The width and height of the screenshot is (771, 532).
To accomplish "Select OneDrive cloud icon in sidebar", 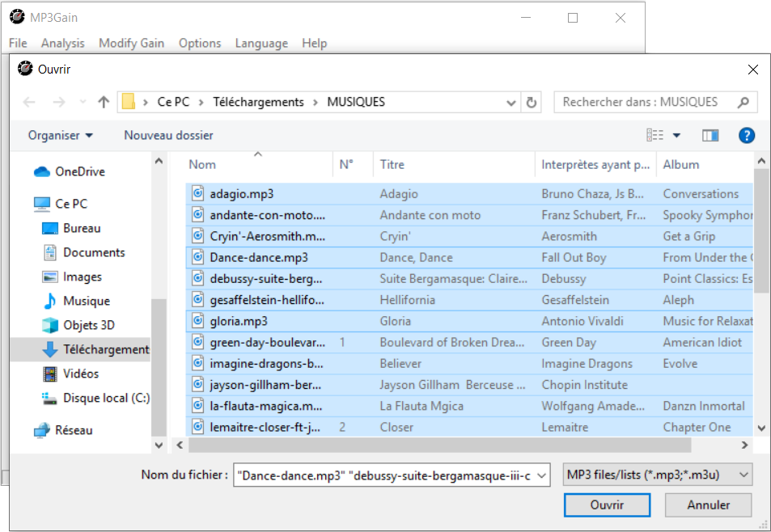I will click(42, 171).
